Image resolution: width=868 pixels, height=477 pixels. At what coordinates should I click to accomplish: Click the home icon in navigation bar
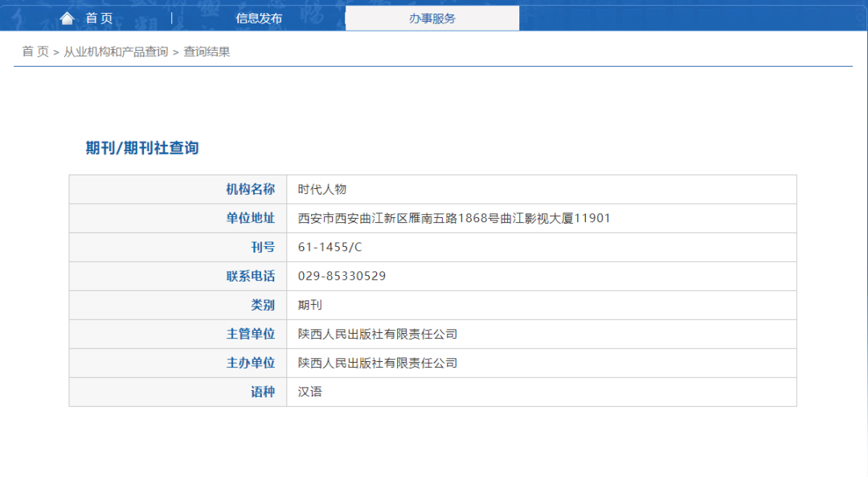pyautogui.click(x=67, y=19)
